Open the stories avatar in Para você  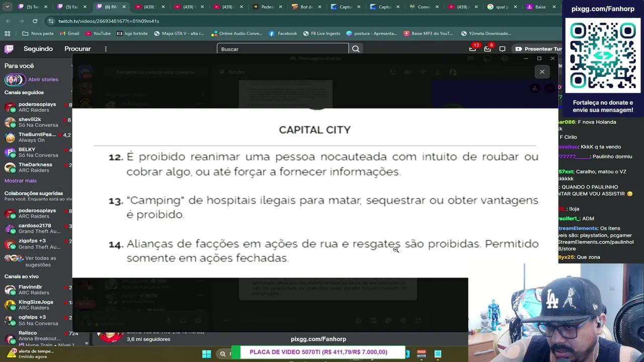[x=15, y=79]
